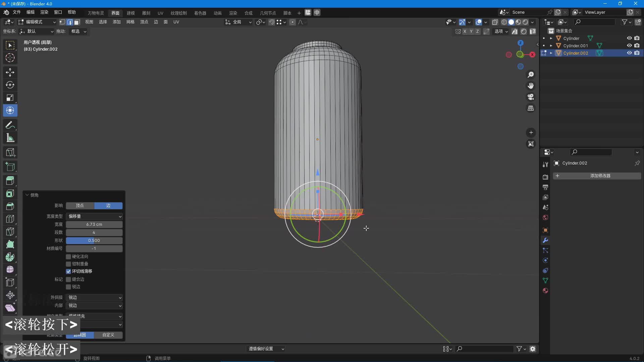Image resolution: width=644 pixels, height=362 pixels.
Task: Switch perspective/orthographic grid gizmo
Action: [531, 108]
